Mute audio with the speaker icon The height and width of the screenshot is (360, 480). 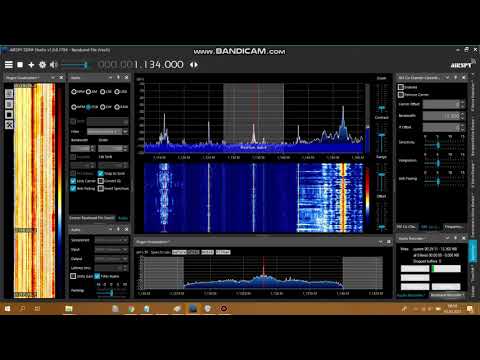[53, 65]
